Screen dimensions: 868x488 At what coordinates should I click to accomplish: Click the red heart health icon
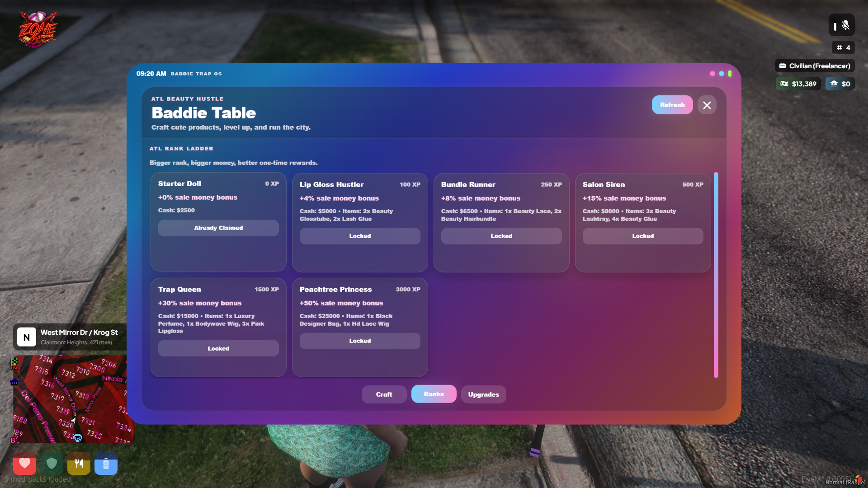(24, 463)
